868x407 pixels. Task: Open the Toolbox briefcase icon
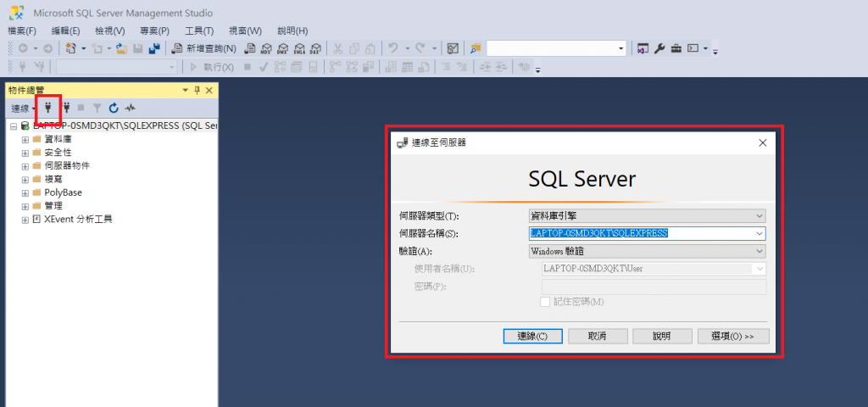click(676, 48)
